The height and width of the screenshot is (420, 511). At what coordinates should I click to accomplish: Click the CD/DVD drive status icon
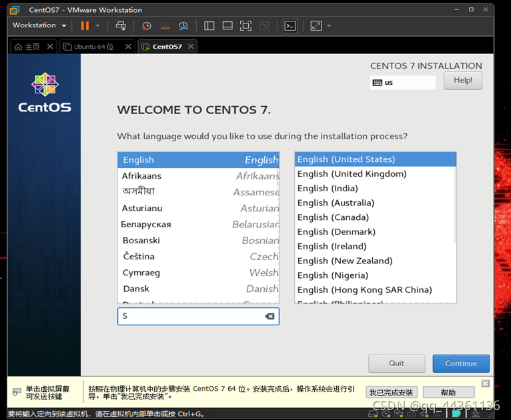point(386,414)
